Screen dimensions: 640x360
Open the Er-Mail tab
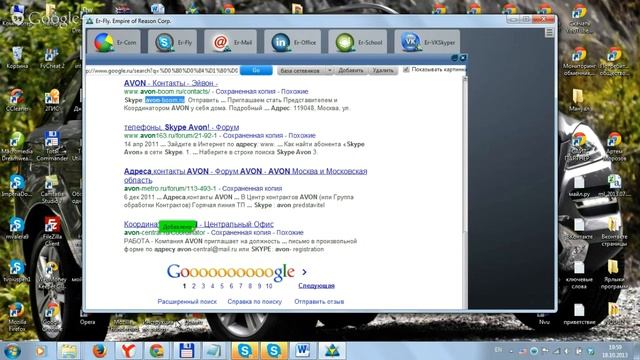click(x=231, y=42)
